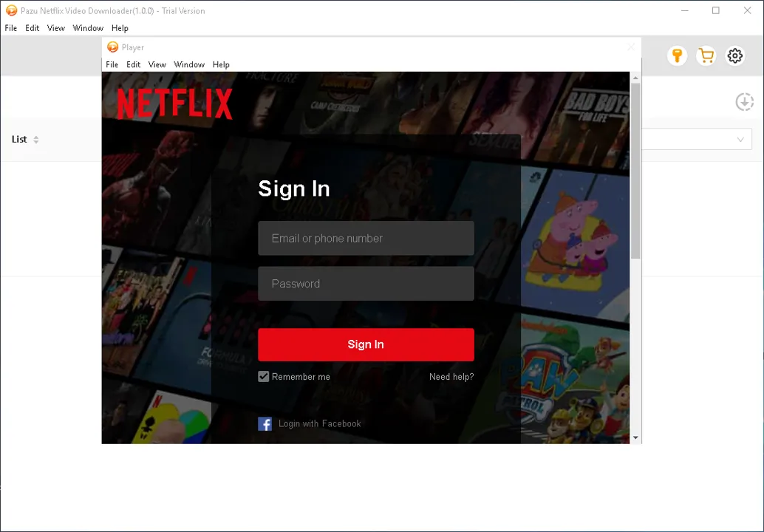This screenshot has height=532, width=764.
Task: Click the Need help? link
Action: point(451,377)
